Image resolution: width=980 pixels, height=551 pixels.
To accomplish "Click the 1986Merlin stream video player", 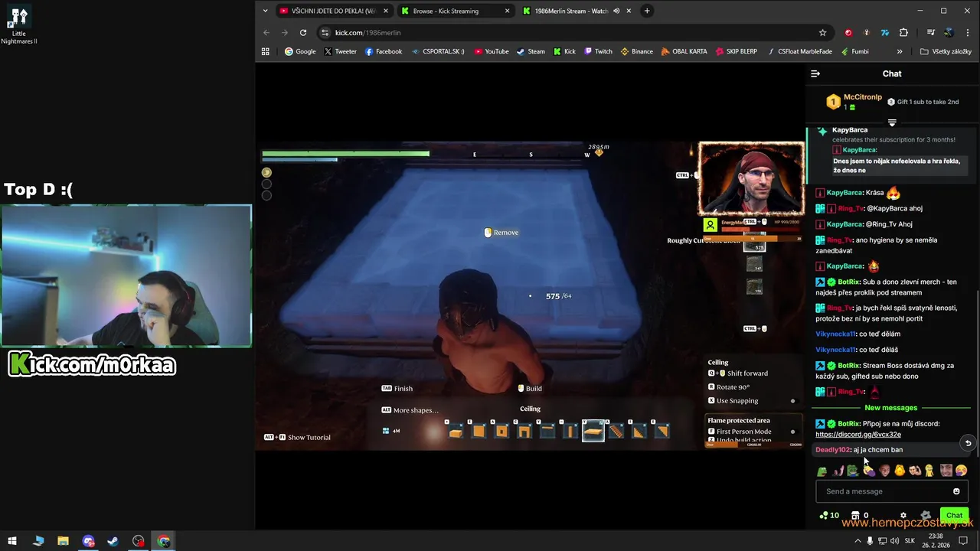I will click(529, 295).
